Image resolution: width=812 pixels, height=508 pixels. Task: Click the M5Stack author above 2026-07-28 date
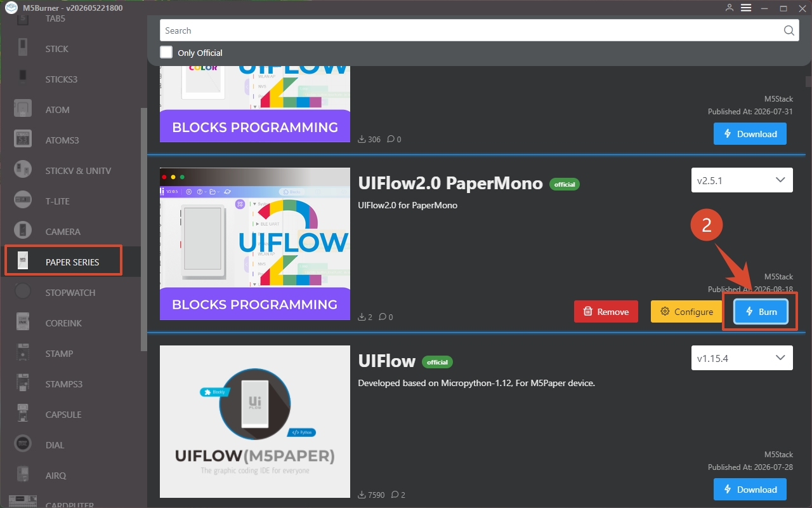778,455
